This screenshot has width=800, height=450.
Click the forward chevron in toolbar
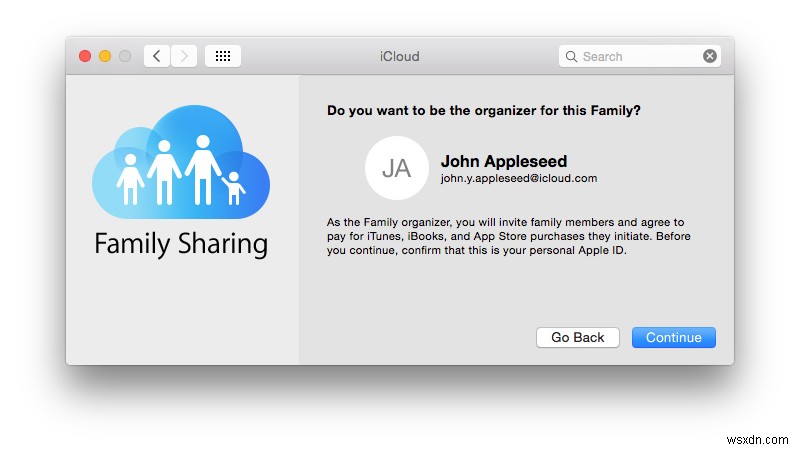coord(184,56)
